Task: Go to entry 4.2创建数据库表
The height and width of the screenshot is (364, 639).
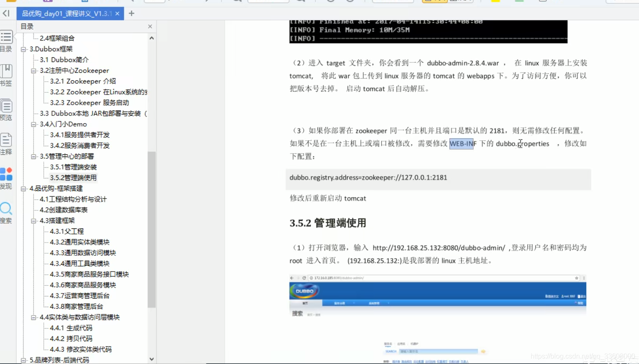Action: [63, 210]
